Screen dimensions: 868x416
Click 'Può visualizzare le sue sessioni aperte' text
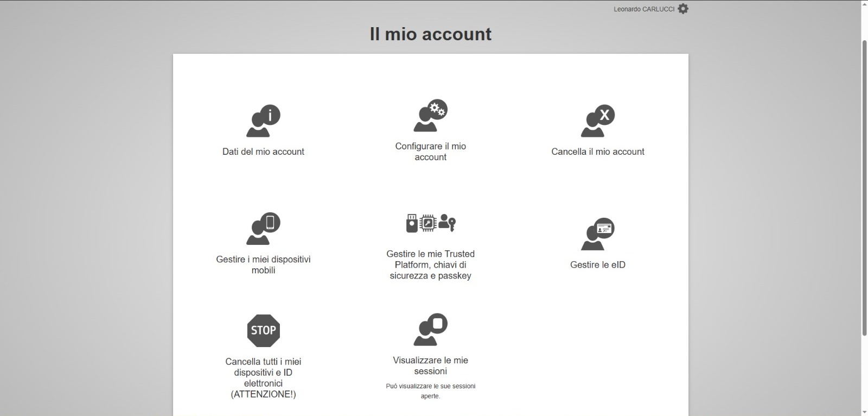point(431,391)
